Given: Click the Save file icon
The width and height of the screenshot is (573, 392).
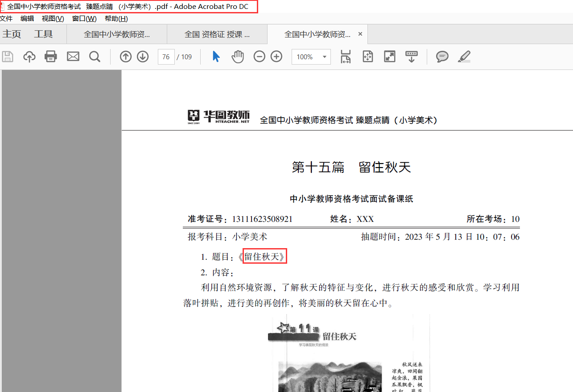Looking at the screenshot, I should click(8, 57).
